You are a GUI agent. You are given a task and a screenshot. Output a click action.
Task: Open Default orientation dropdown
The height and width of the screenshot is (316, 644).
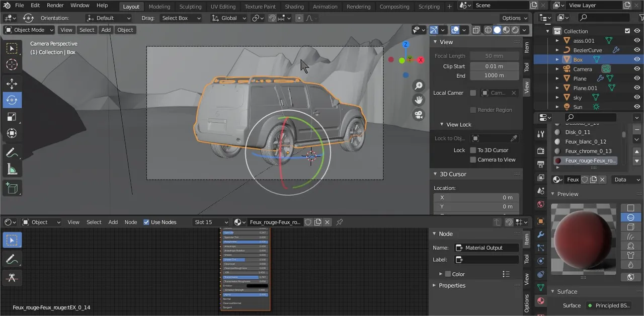(x=108, y=18)
